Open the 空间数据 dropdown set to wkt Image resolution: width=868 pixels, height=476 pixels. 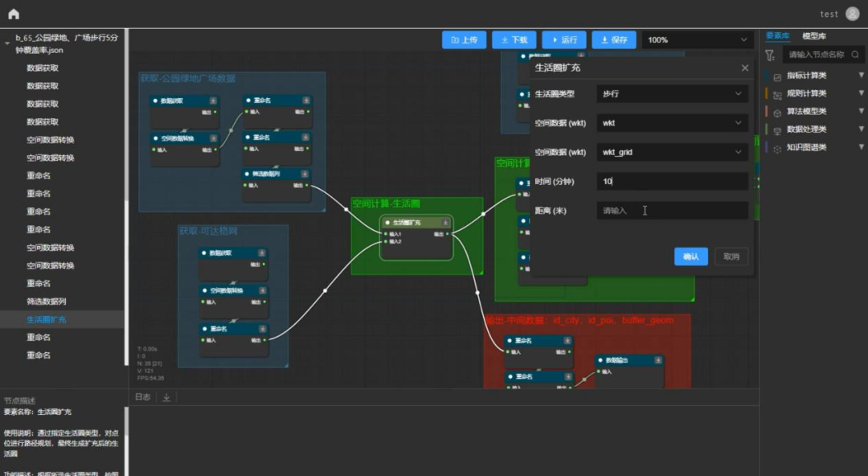coord(672,123)
